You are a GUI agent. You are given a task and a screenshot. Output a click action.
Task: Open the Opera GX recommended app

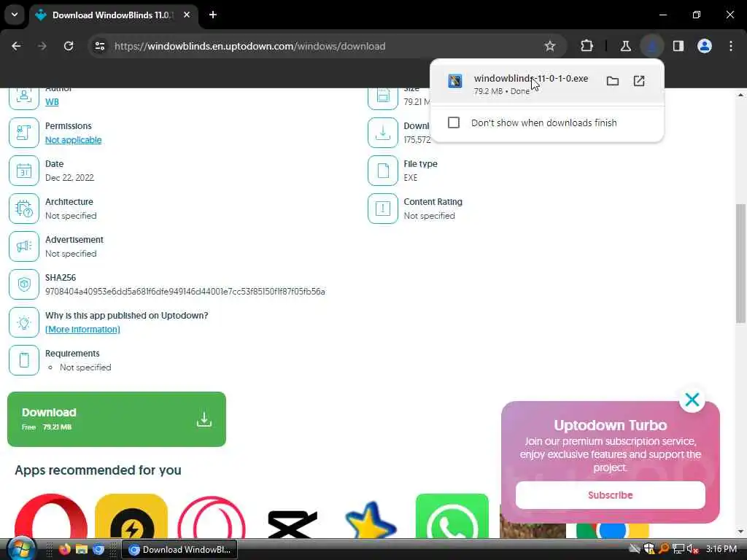tap(212, 516)
